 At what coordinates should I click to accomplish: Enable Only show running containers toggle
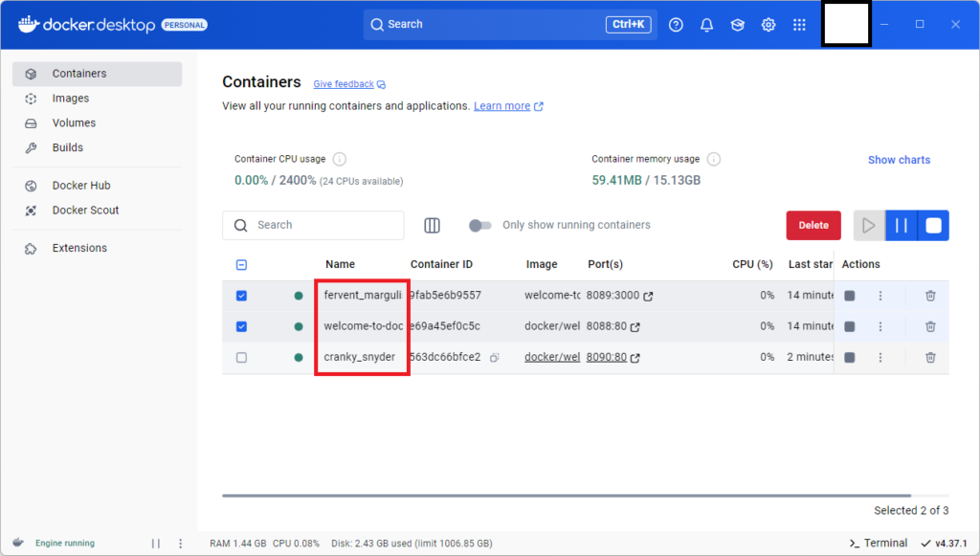(480, 225)
